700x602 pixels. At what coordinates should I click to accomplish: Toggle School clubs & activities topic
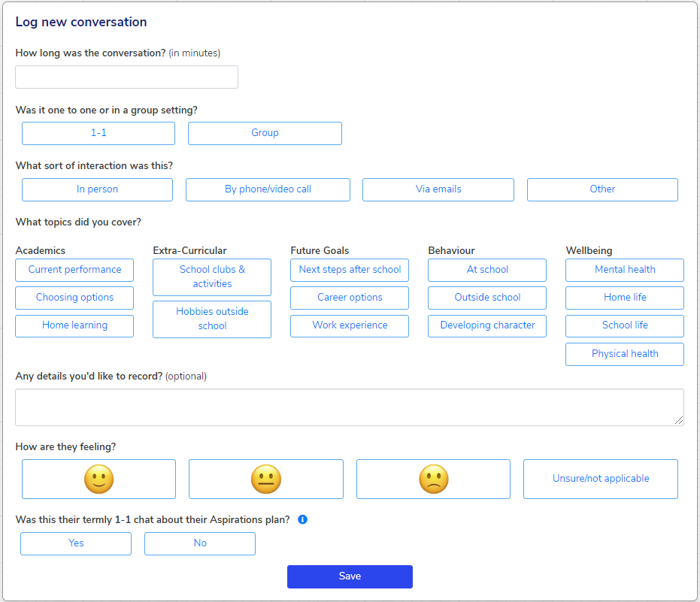212,277
